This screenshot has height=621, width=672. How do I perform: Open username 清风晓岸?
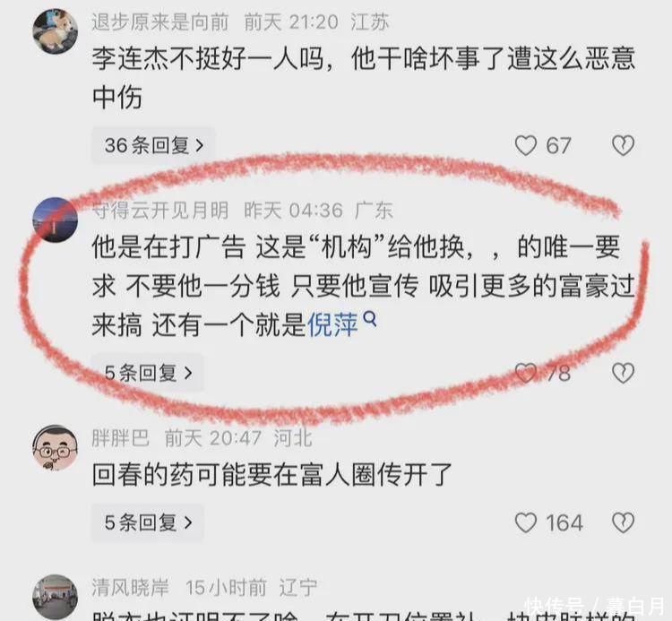130,588
